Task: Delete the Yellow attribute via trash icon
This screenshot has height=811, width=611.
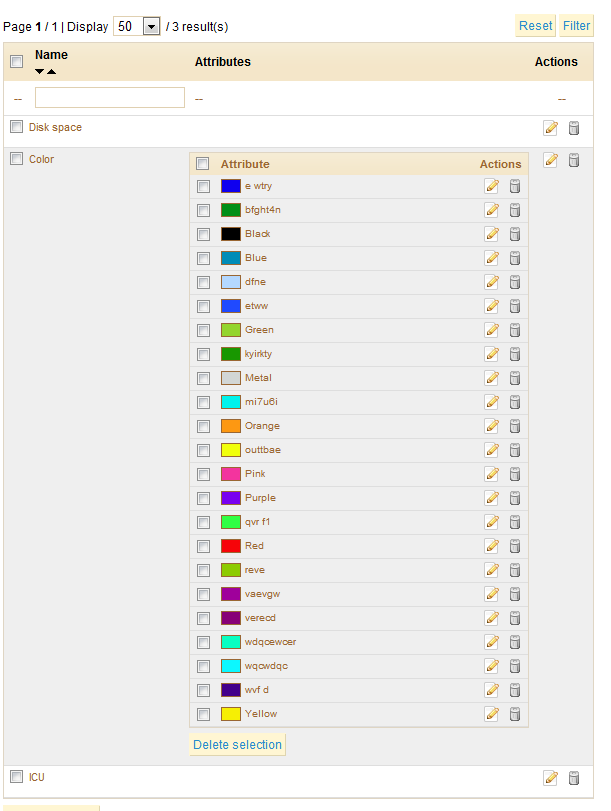Action: 515,714
